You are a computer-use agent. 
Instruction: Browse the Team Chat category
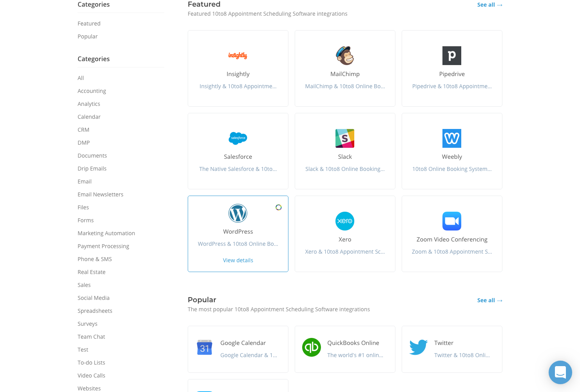91,337
